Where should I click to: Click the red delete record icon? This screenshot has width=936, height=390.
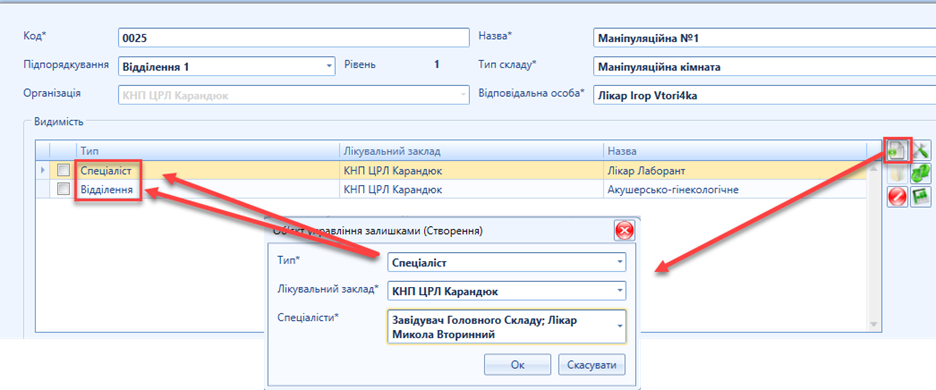coord(896,196)
